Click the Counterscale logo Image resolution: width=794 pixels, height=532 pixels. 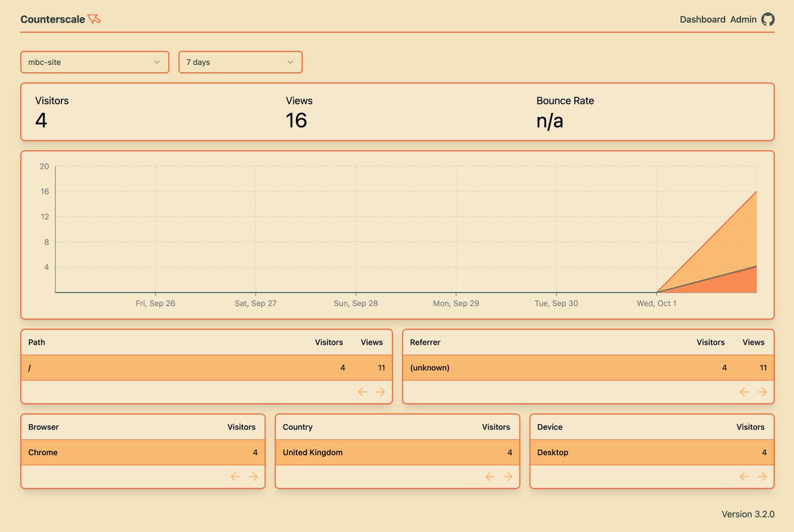(x=61, y=19)
